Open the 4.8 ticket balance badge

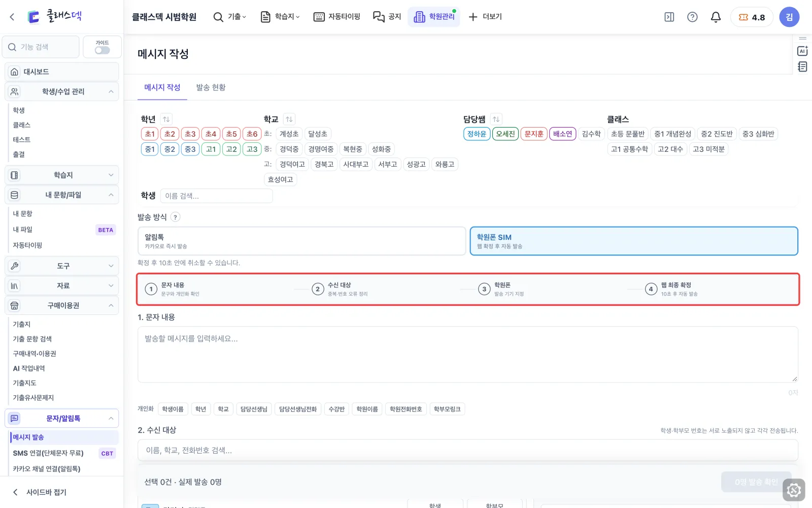point(752,17)
